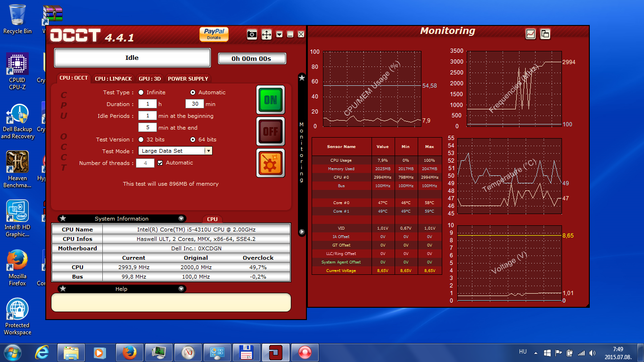Click the green ON start test button

(271, 100)
